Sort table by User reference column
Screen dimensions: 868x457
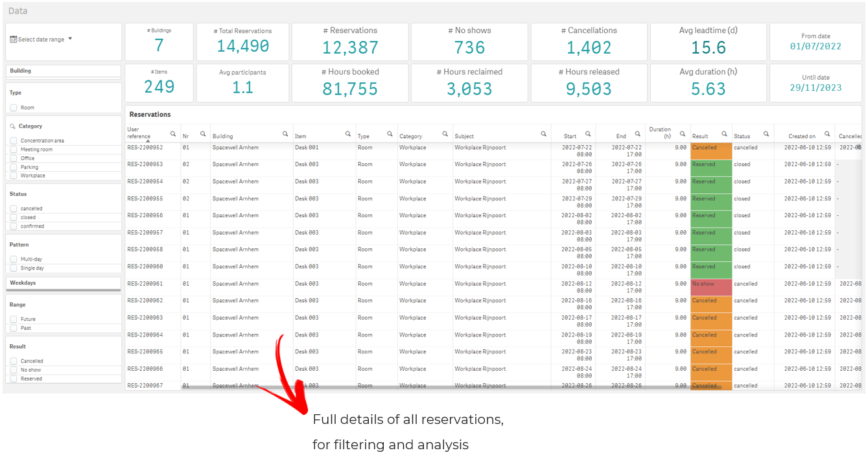[139, 133]
